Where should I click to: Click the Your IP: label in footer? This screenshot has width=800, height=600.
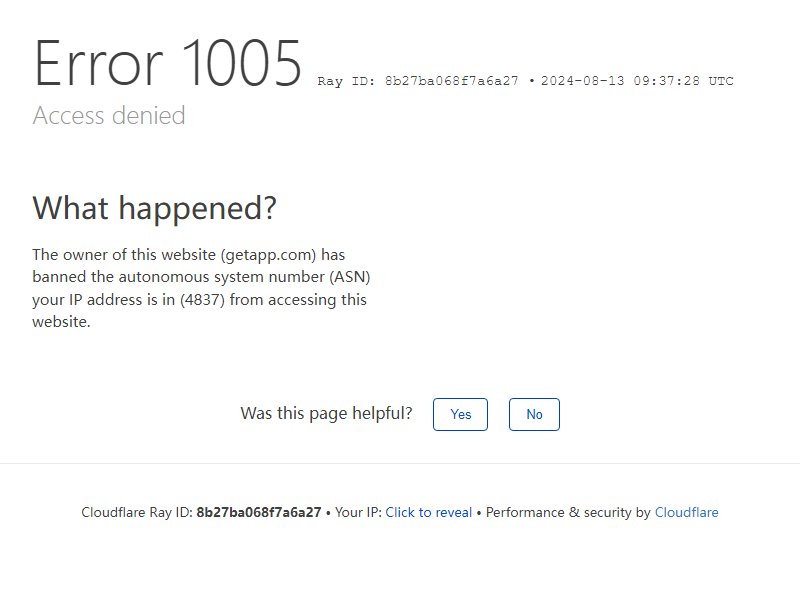point(358,512)
